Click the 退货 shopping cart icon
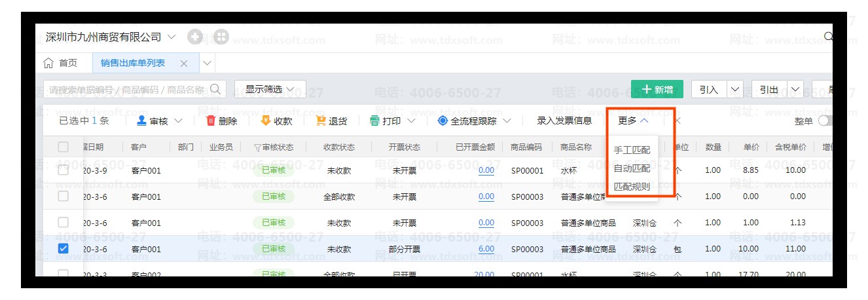868x300 pixels. [321, 121]
